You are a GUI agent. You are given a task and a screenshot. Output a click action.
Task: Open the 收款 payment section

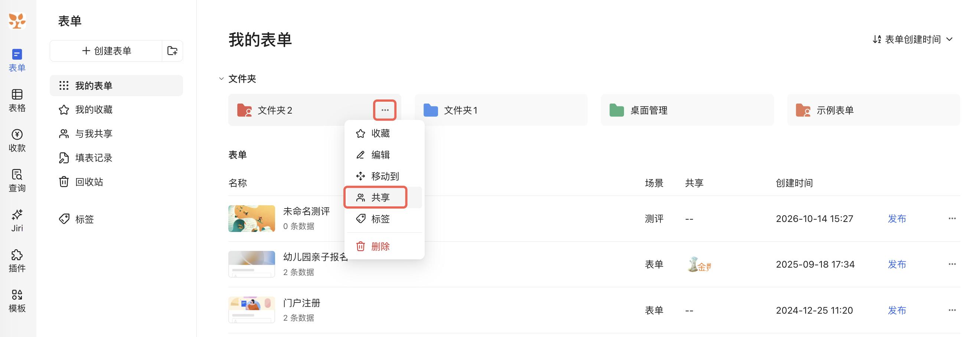coord(17,140)
